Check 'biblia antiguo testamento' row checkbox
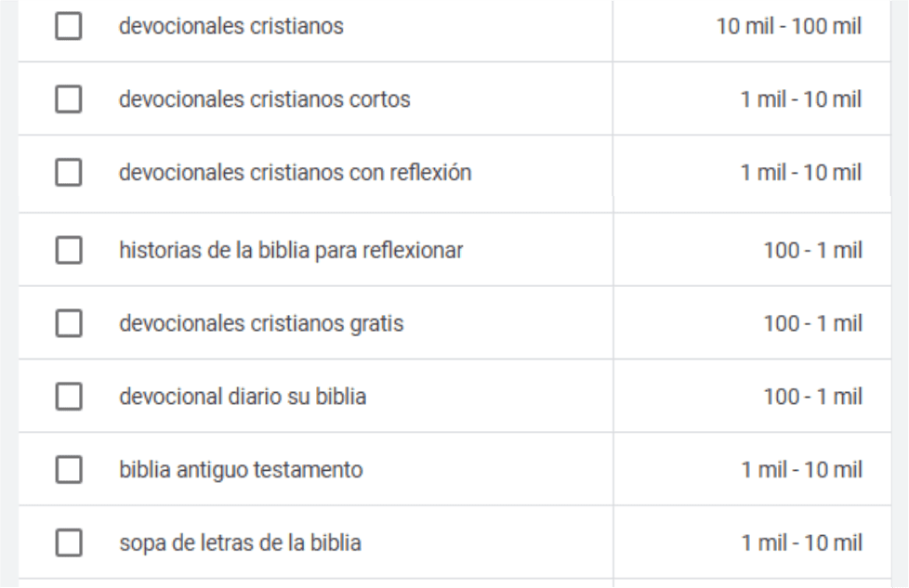The width and height of the screenshot is (909, 588). [67, 471]
